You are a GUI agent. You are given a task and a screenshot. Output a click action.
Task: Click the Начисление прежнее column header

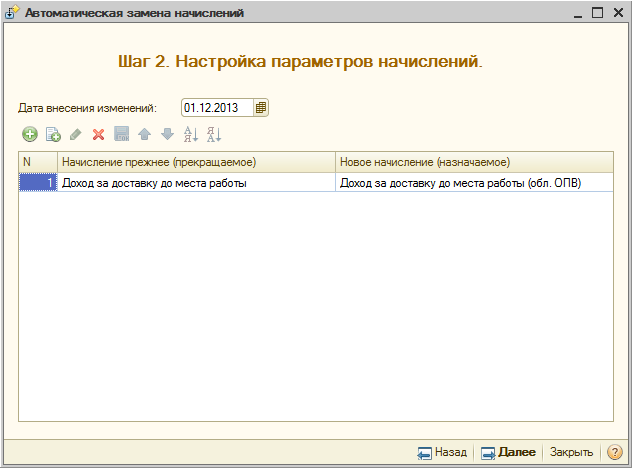[196, 161]
